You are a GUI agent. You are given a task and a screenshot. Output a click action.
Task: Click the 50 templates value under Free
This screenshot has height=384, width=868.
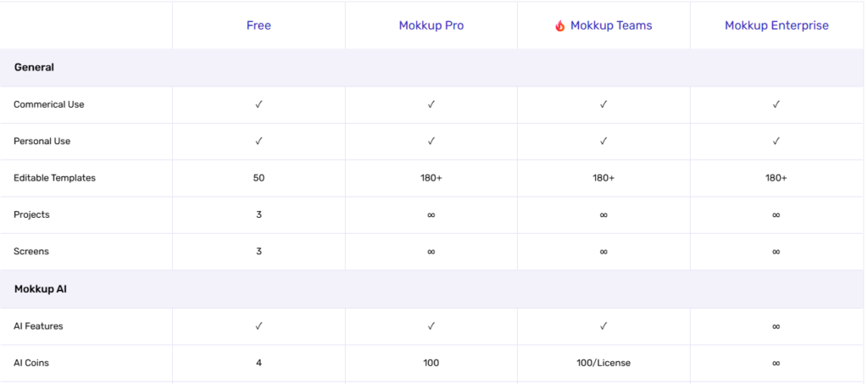click(259, 178)
